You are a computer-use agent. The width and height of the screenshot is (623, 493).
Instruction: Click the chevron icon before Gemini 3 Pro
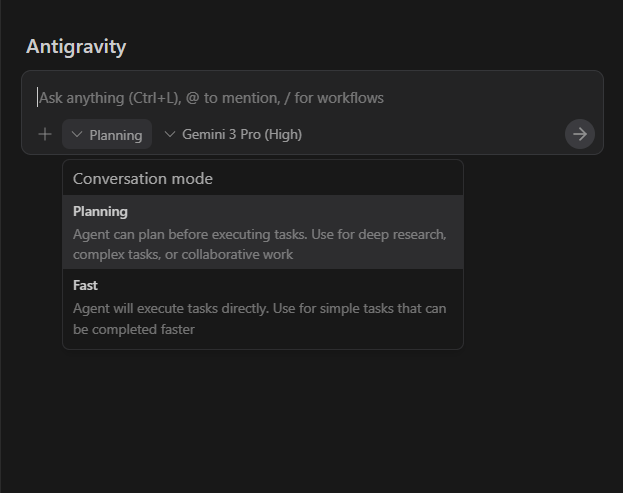pos(169,134)
